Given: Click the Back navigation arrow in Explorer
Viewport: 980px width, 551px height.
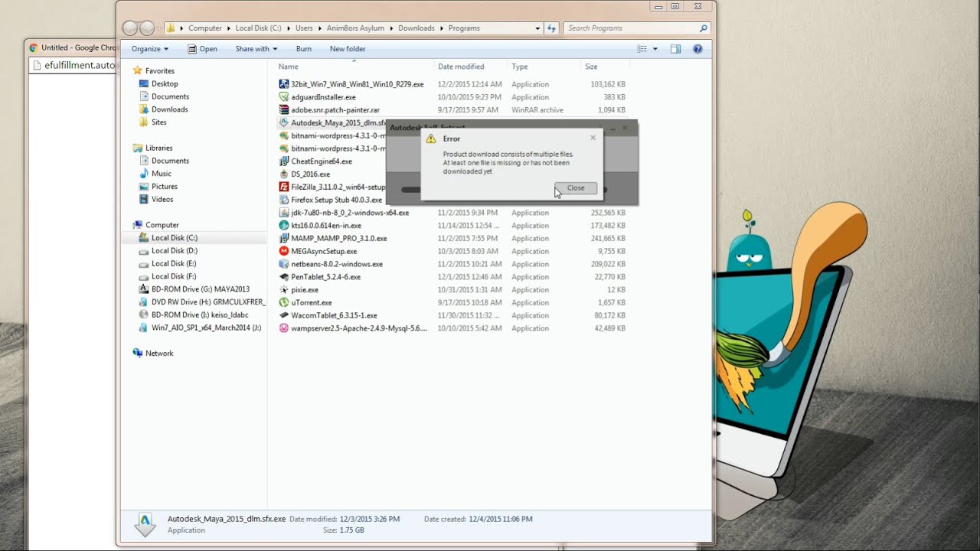Looking at the screenshot, I should pyautogui.click(x=130, y=28).
